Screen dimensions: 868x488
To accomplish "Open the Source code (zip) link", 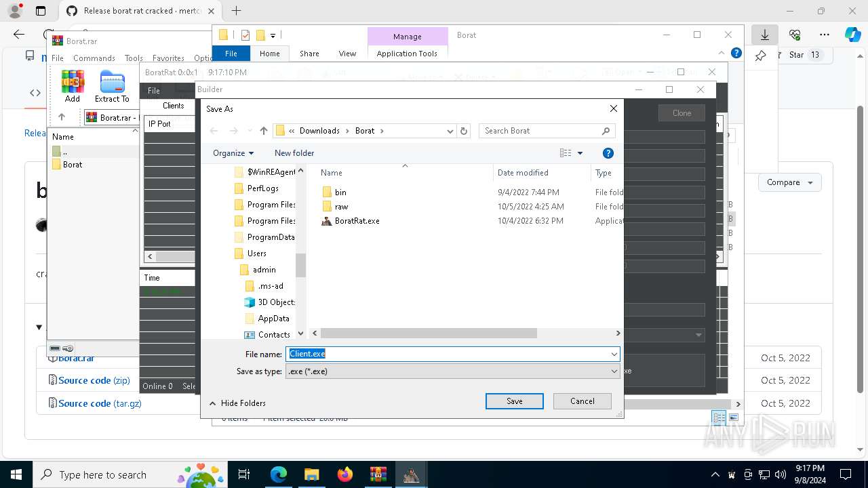I will 94,380.
